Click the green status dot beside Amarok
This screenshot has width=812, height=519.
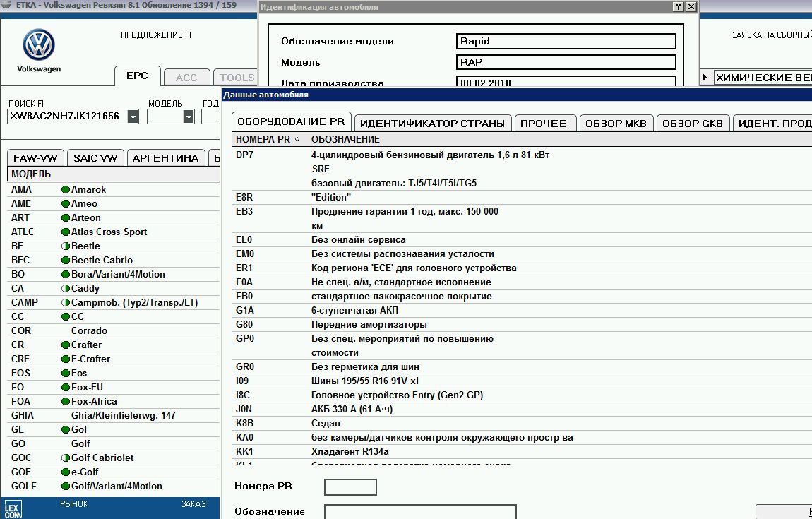point(66,189)
